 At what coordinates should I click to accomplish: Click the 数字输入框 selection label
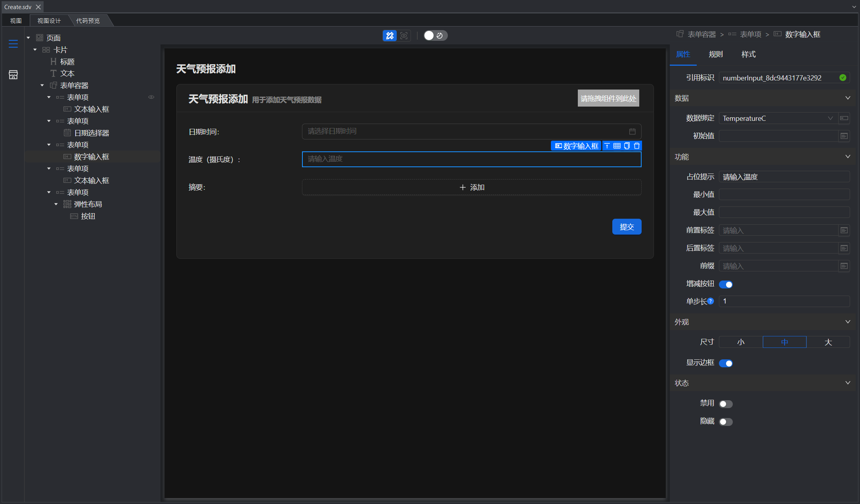[576, 146]
